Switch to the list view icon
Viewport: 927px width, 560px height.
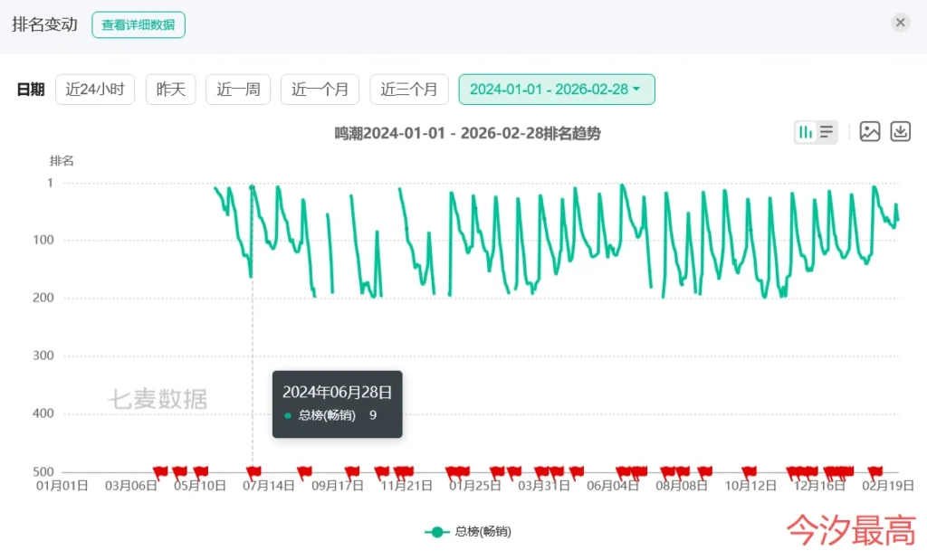click(x=827, y=133)
